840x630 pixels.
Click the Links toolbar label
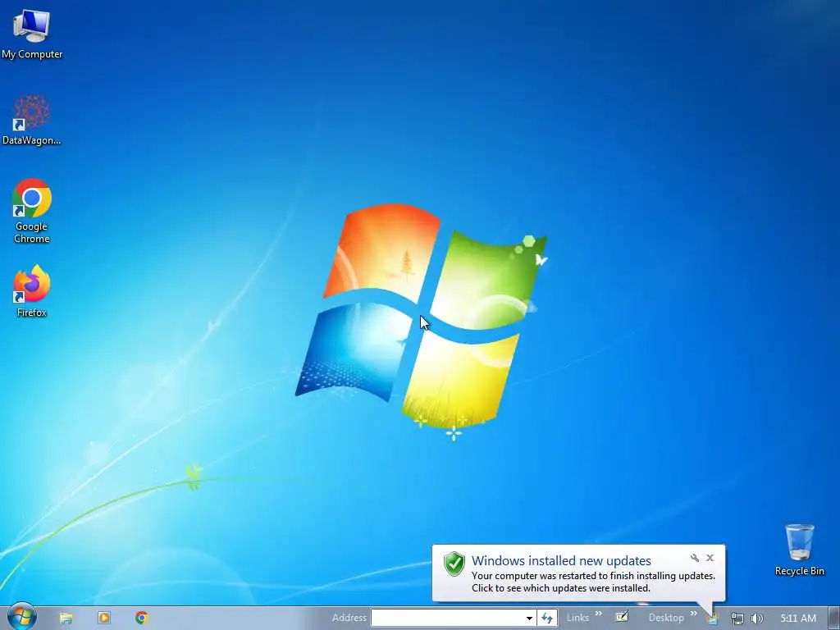point(577,618)
